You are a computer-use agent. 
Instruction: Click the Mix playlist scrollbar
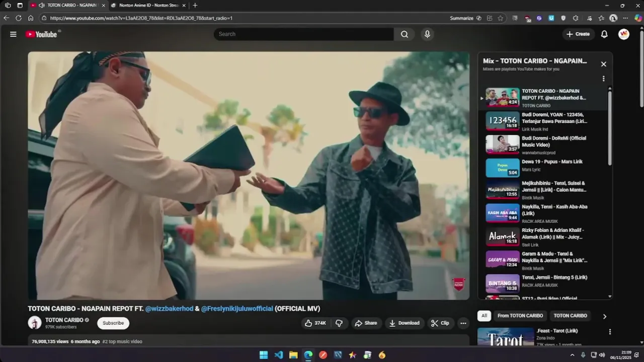(610, 128)
